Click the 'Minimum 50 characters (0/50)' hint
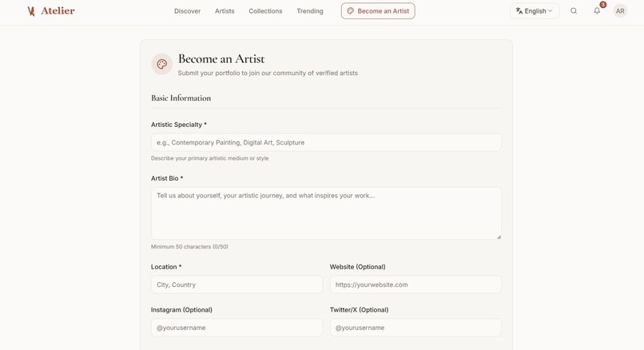The width and height of the screenshot is (644, 350). pos(189,247)
